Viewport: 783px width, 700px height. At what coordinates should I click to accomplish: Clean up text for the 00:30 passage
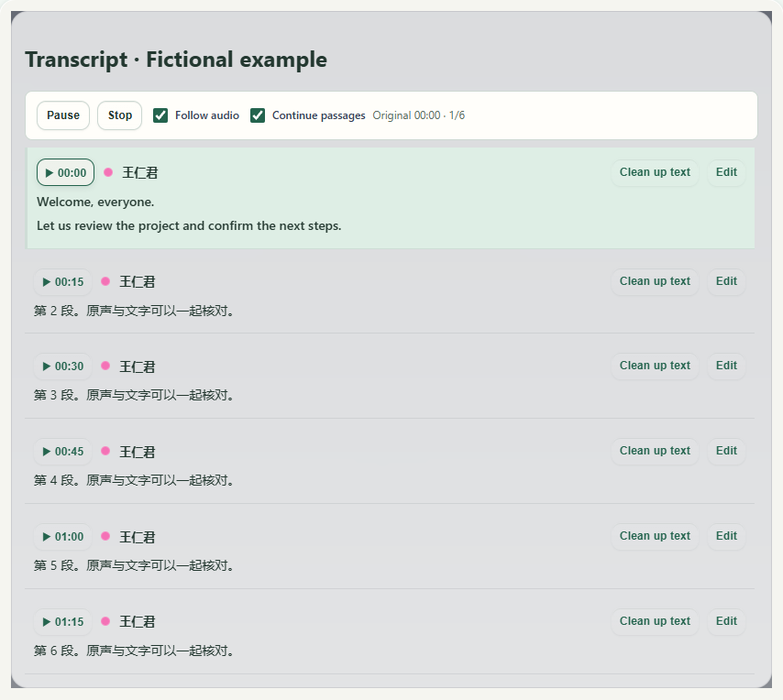(655, 366)
